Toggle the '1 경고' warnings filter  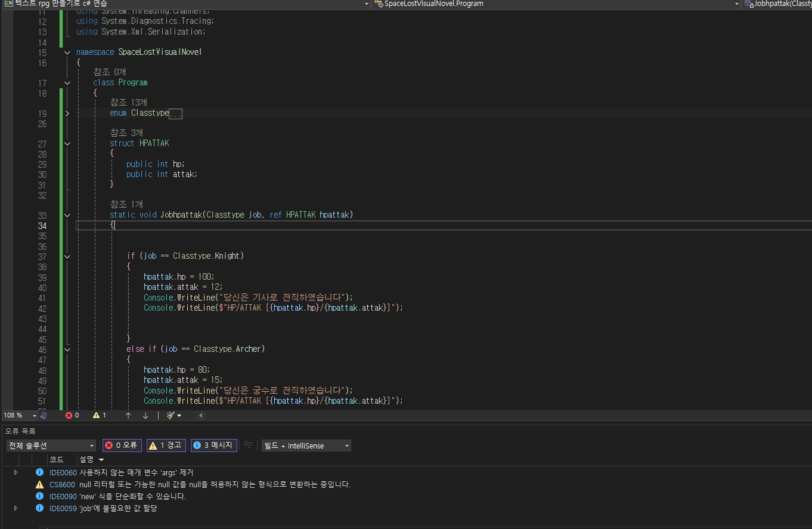(166, 446)
